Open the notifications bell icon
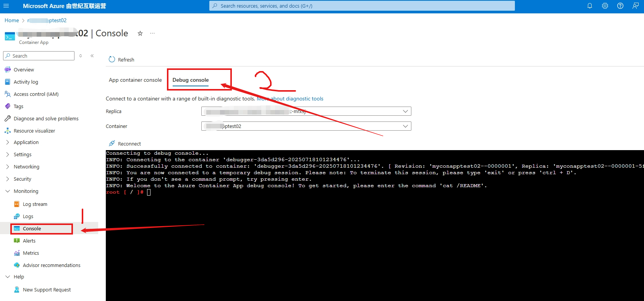 pyautogui.click(x=590, y=6)
